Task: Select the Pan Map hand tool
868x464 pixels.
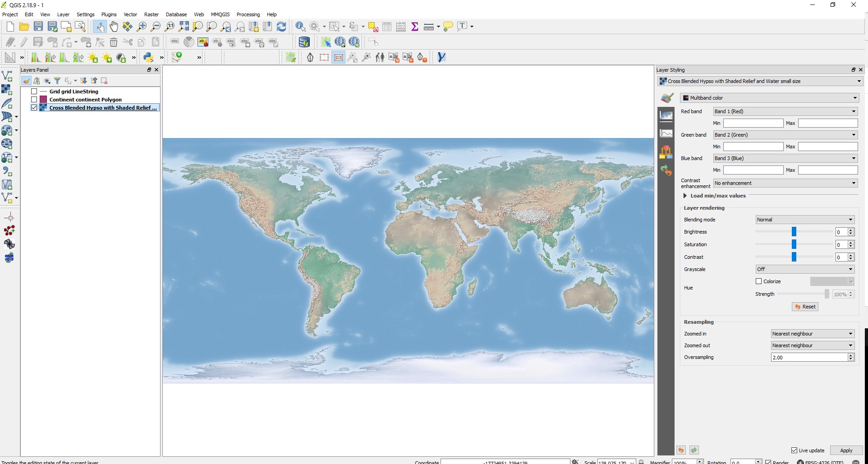Action: pyautogui.click(x=114, y=27)
